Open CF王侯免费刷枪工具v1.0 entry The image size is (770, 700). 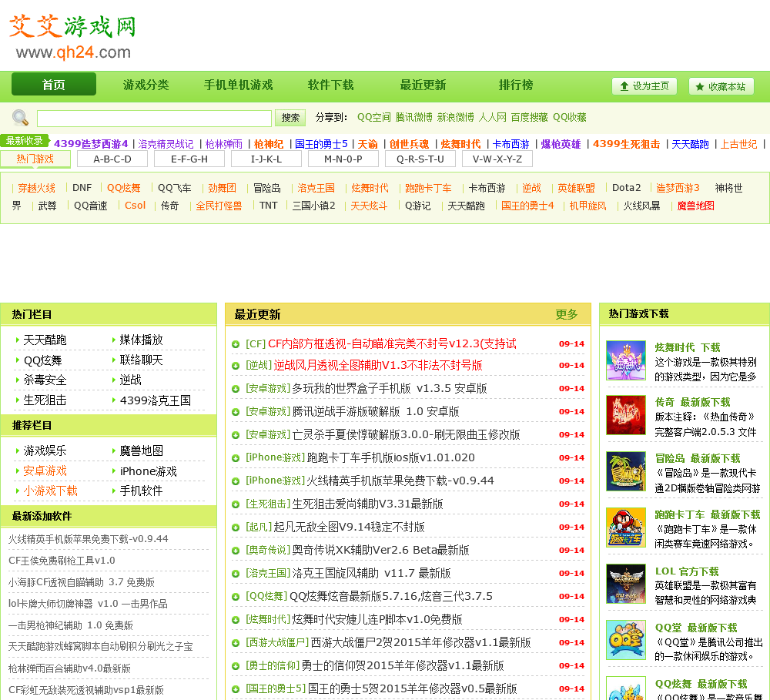(x=62, y=561)
